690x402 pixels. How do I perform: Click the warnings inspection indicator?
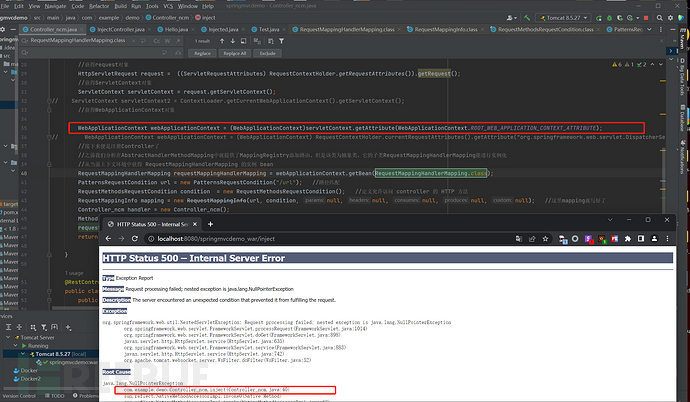(629, 65)
